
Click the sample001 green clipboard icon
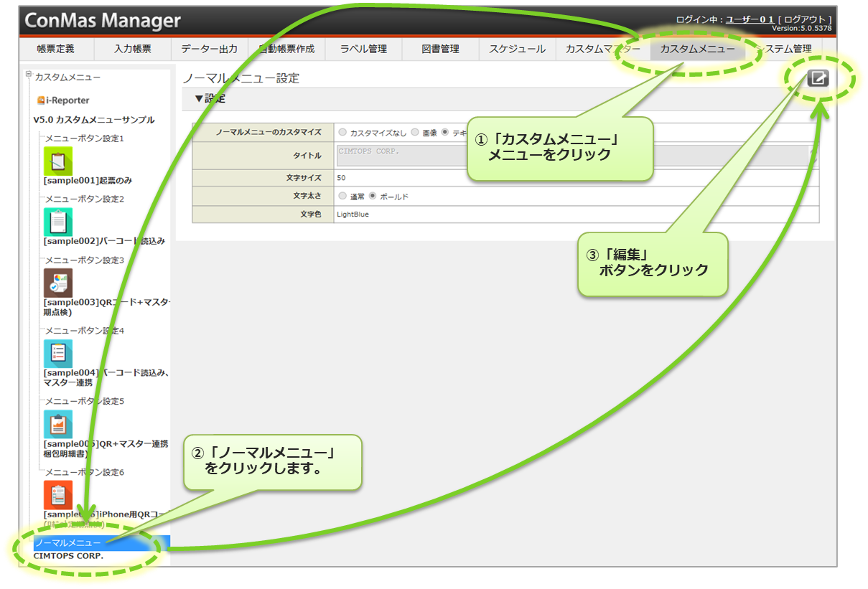(x=58, y=161)
